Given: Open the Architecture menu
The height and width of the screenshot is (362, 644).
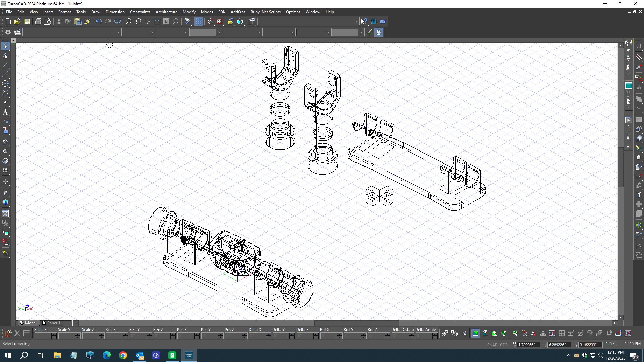Looking at the screenshot, I should (166, 12).
